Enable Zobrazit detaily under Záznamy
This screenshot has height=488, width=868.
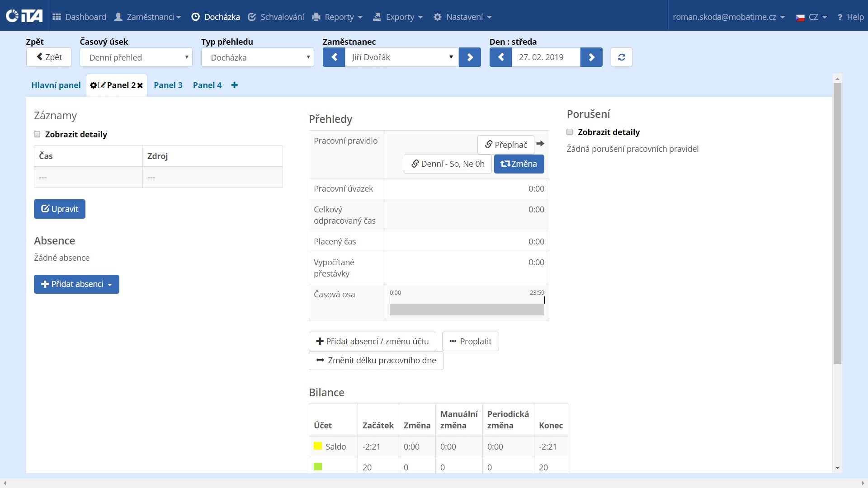(x=37, y=134)
